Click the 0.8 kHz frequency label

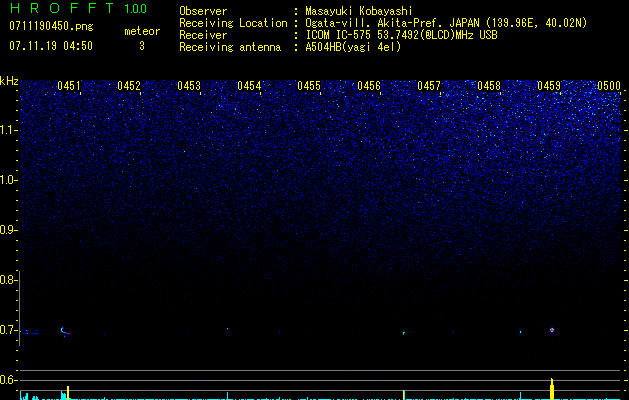(7, 280)
